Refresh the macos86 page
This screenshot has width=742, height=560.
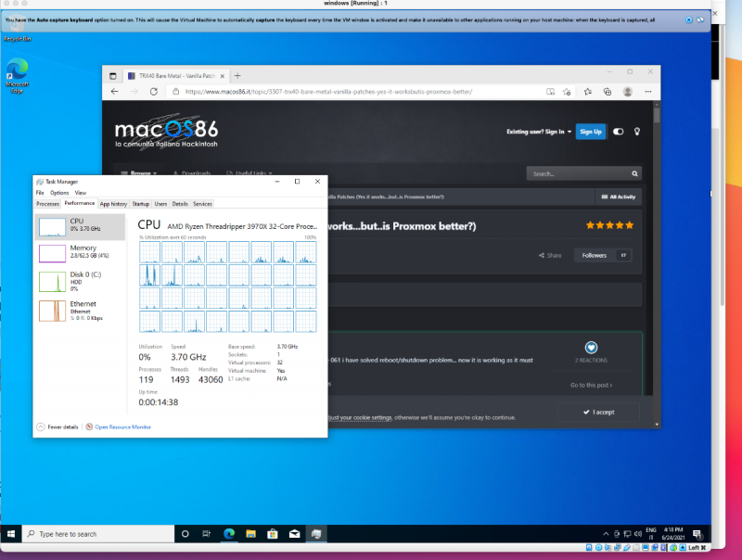click(154, 92)
